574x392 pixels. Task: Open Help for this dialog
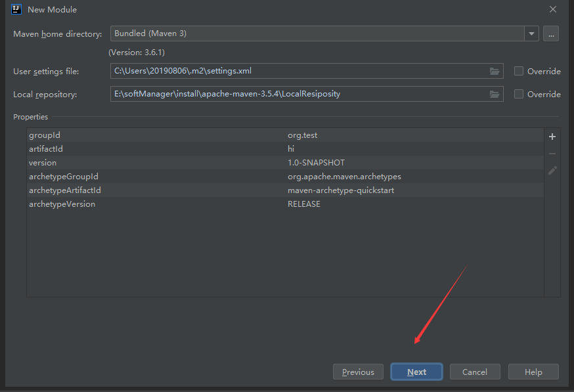tap(533, 372)
